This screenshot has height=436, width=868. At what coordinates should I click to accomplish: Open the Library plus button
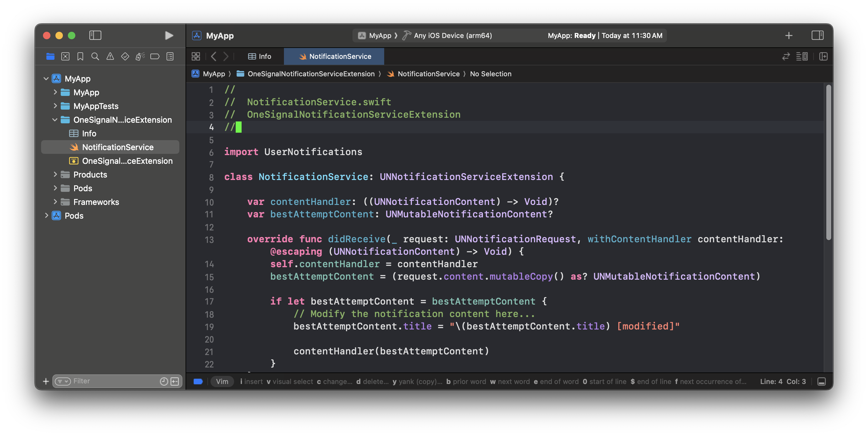click(789, 36)
